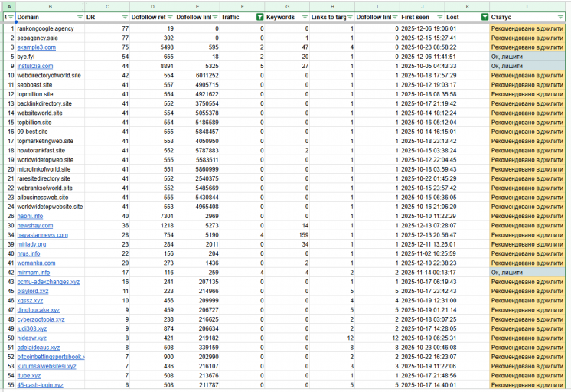The image size is (571, 392).
Task: Select the 'Ок, лишити' status for mirmam.info
Action: coord(527,273)
